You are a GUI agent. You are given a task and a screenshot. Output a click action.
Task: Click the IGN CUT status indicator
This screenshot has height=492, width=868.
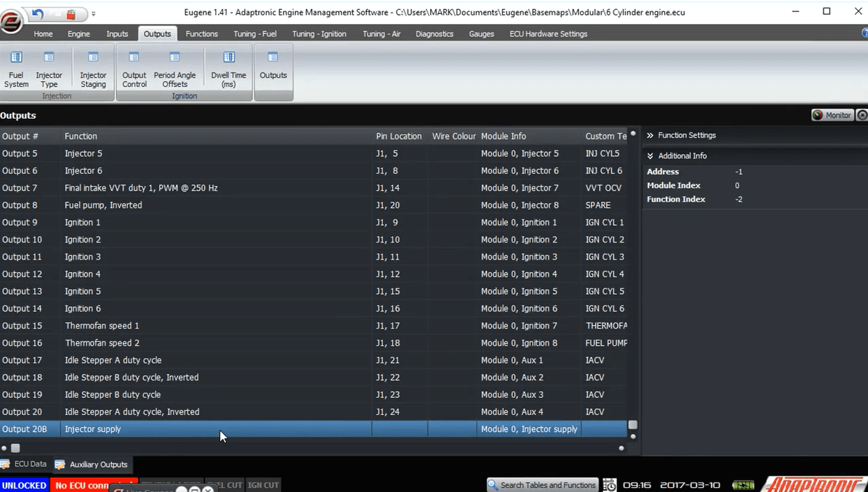pos(263,486)
